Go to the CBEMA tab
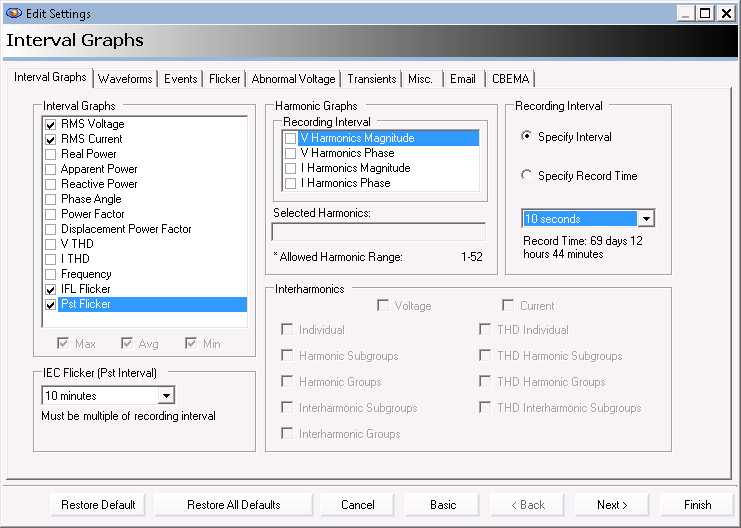This screenshot has height=528, width=741. coord(510,78)
